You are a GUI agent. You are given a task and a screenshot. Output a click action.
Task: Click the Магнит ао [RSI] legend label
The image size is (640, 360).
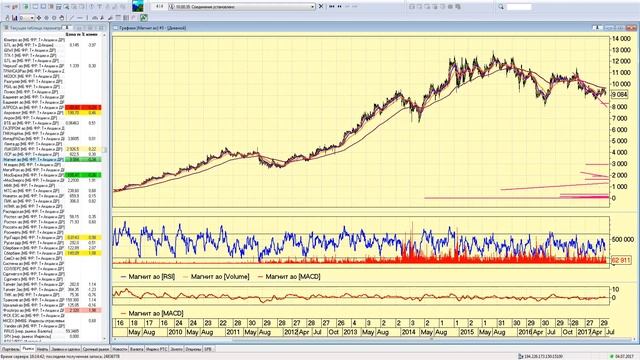pos(151,277)
